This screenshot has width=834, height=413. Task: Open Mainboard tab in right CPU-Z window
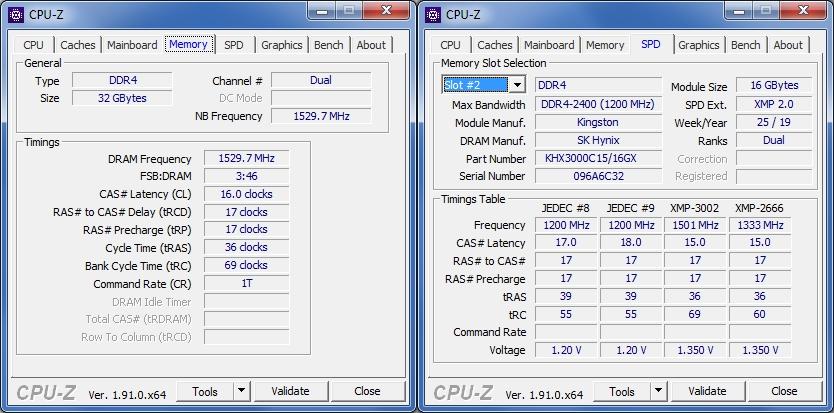(x=549, y=45)
